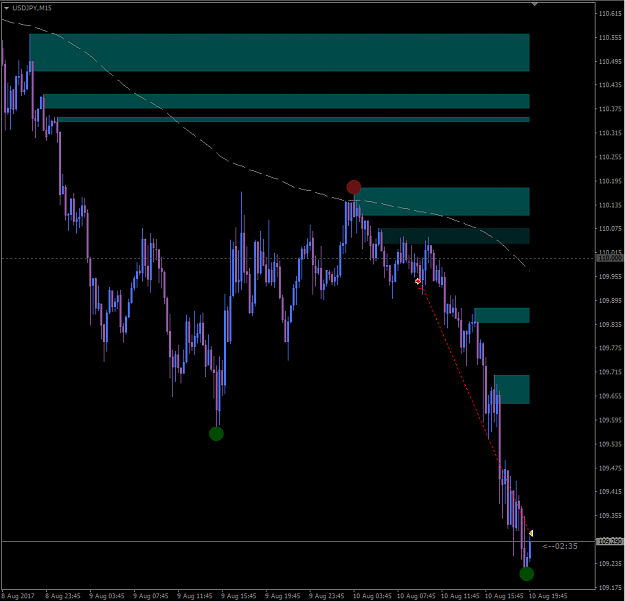Click the 110.255 price axis label
625x601 pixels.
(x=610, y=157)
